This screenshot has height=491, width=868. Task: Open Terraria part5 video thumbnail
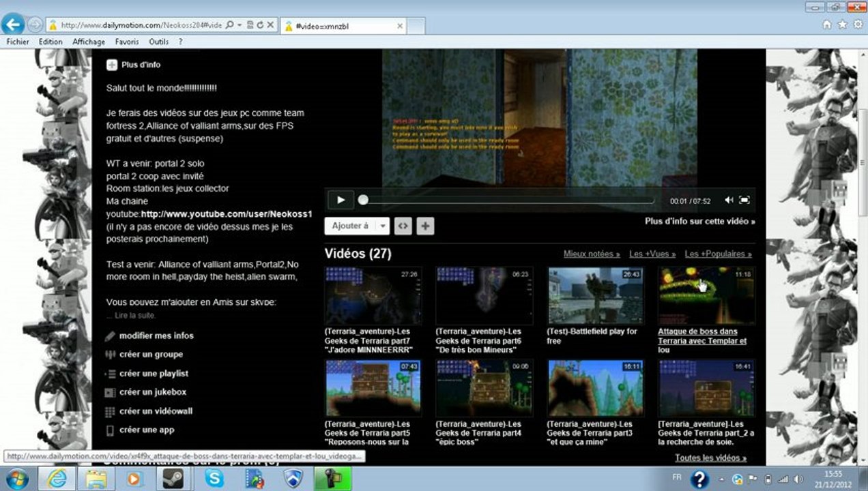pyautogui.click(x=373, y=388)
